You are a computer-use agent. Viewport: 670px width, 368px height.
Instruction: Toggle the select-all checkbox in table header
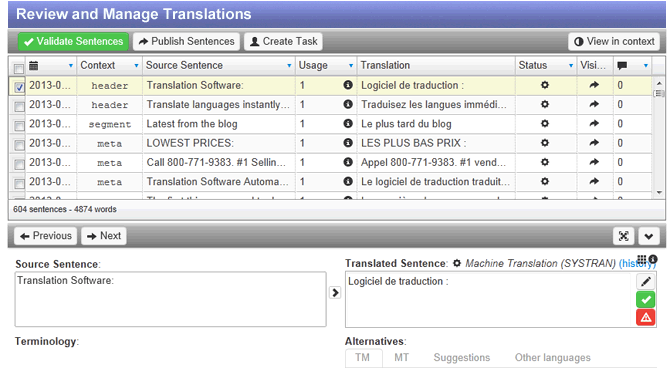pos(19,68)
